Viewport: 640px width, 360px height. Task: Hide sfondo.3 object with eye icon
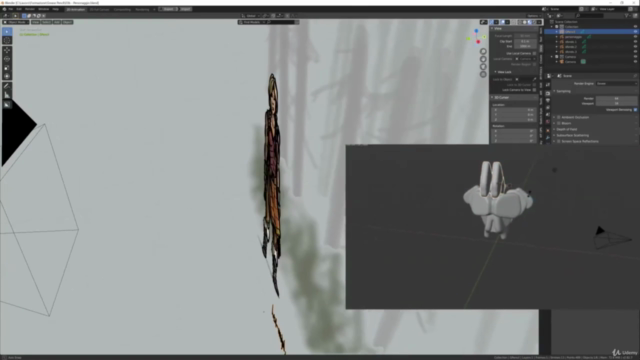(635, 52)
